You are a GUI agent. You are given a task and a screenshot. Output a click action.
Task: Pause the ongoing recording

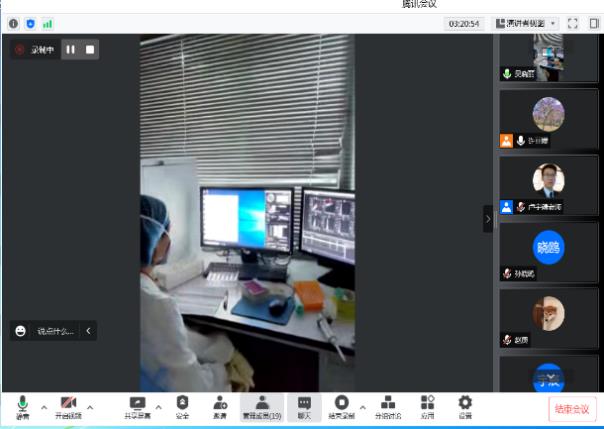click(x=71, y=49)
